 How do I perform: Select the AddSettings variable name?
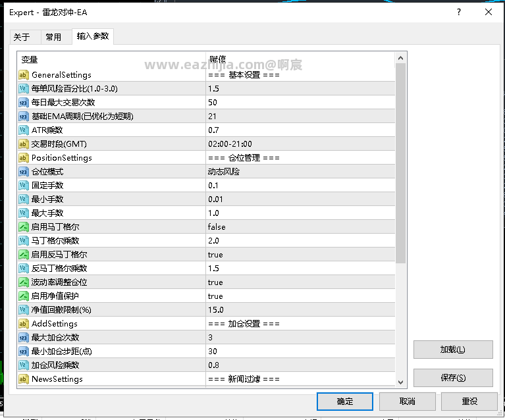click(55, 324)
